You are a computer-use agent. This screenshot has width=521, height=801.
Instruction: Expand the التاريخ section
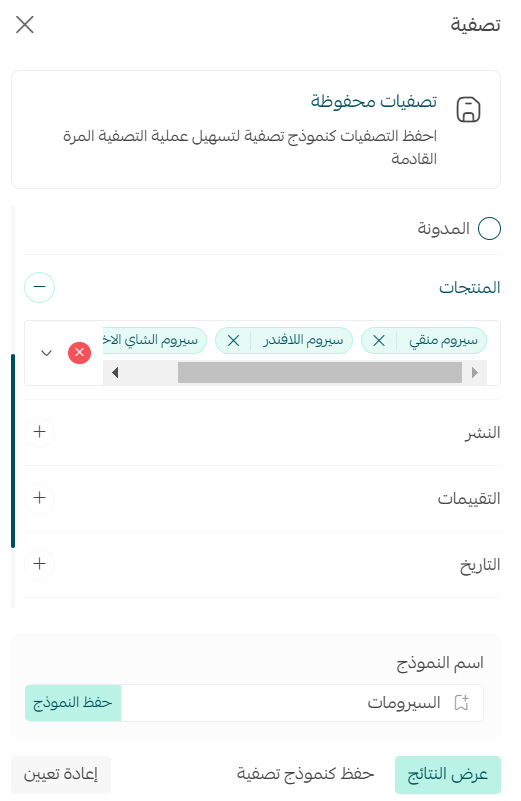(x=39, y=563)
